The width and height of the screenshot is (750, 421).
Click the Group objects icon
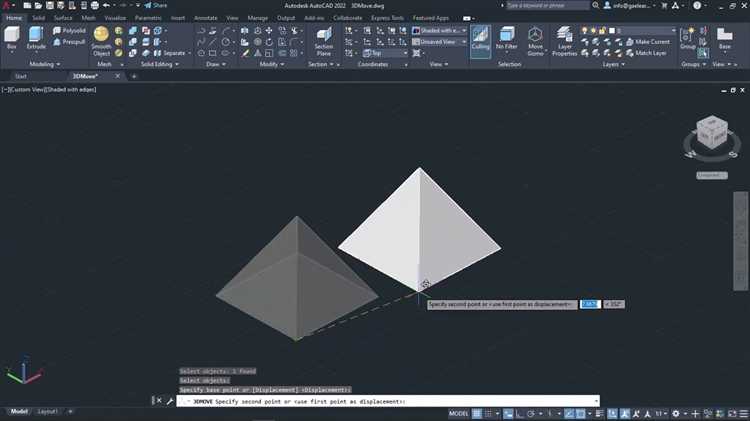[x=688, y=38]
